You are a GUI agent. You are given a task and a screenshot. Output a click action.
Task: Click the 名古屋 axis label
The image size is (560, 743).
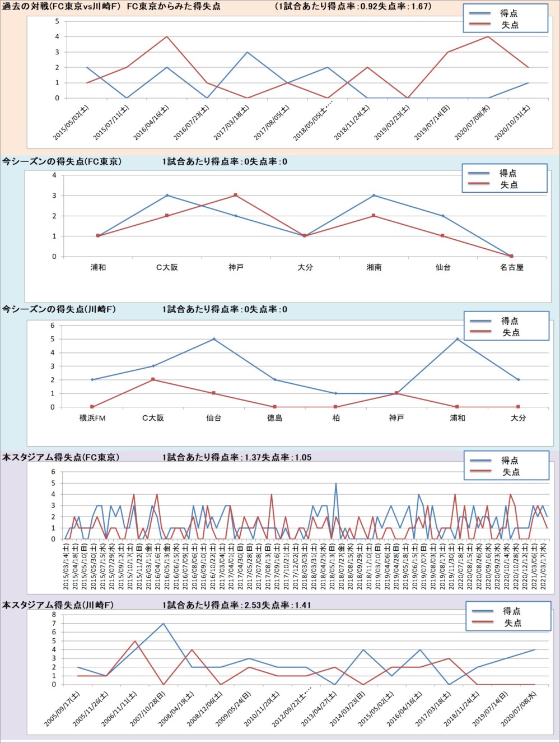(x=511, y=268)
